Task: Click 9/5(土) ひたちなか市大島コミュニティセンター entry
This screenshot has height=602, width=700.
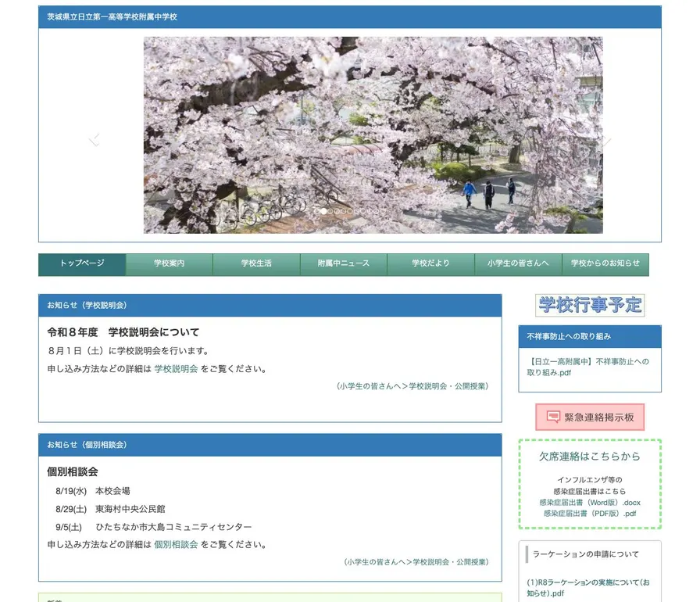Action: [154, 527]
